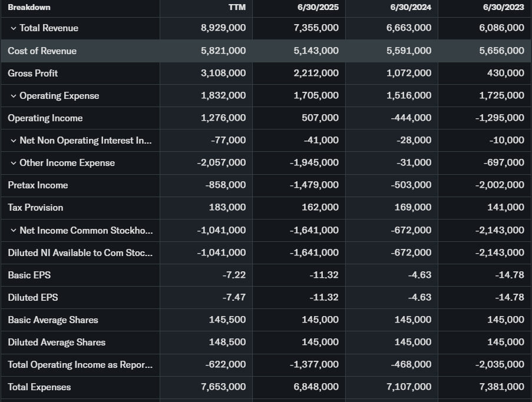Screen dimensions: 532x402
Task: Select the 6/30/2023 column header
Action: [x=503, y=7]
